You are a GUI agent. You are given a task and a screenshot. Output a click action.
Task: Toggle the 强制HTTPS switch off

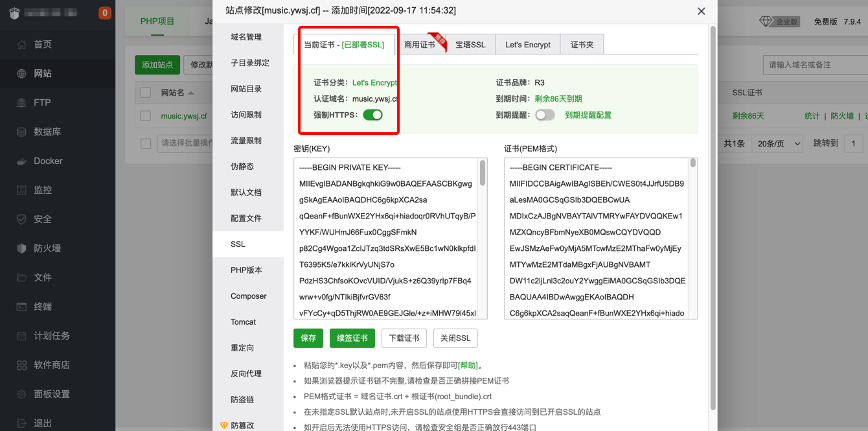pos(372,115)
